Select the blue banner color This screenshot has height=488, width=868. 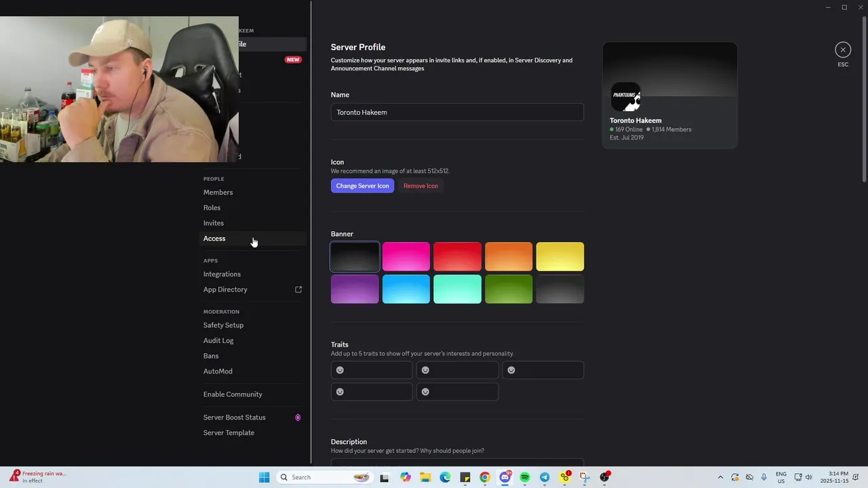406,289
